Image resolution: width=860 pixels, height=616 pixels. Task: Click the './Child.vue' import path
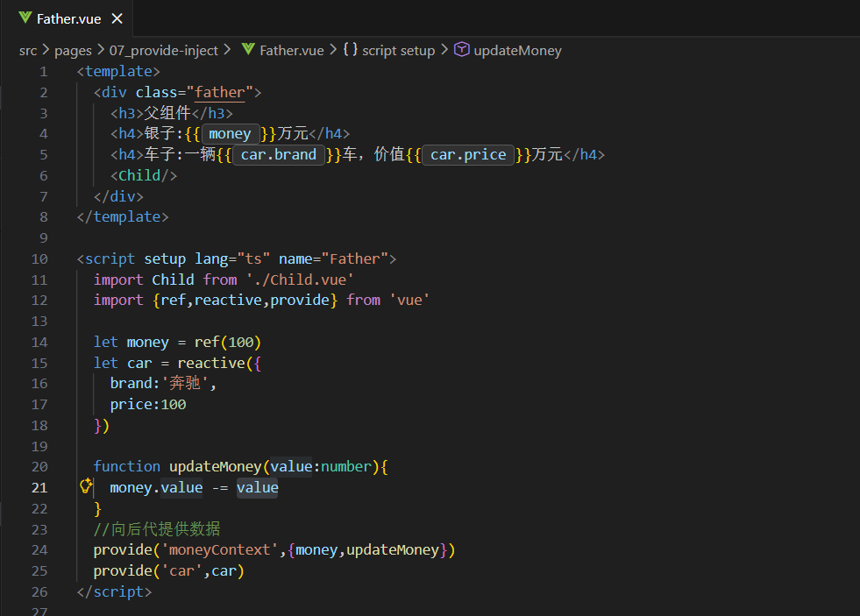coord(300,280)
